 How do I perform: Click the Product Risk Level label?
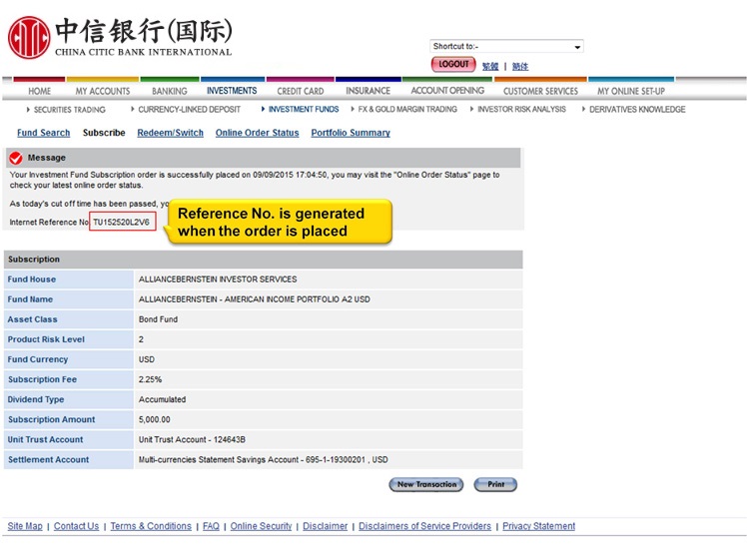[x=46, y=339]
